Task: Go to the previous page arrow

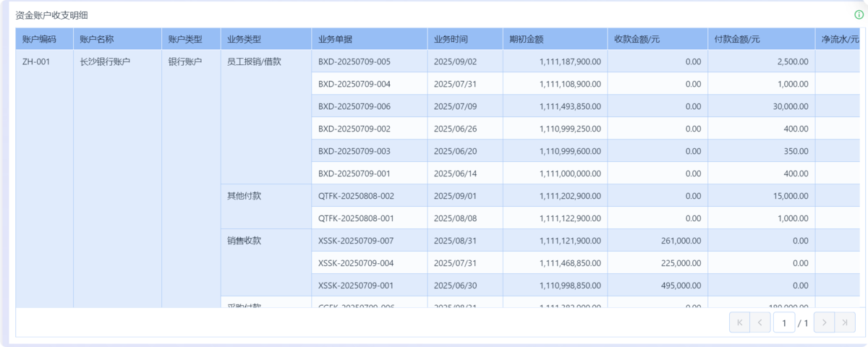Action: (760, 322)
